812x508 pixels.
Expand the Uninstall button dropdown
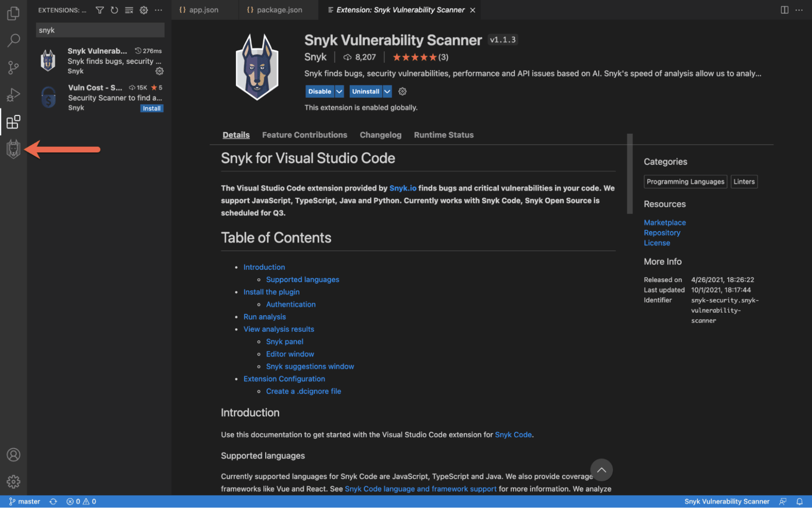pos(386,91)
